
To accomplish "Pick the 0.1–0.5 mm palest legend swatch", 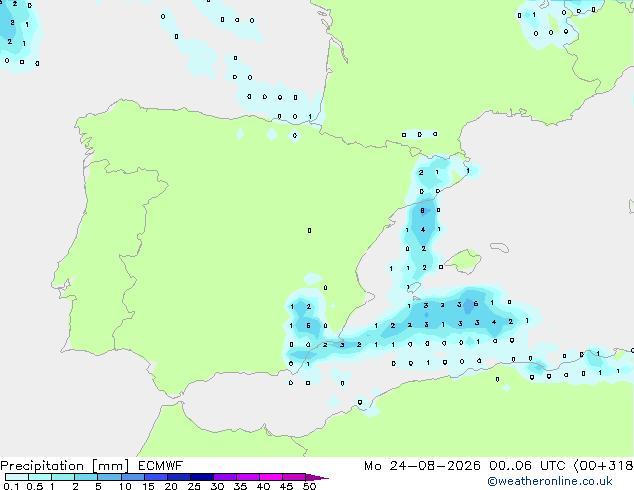I will pyautogui.click(x=17, y=477).
